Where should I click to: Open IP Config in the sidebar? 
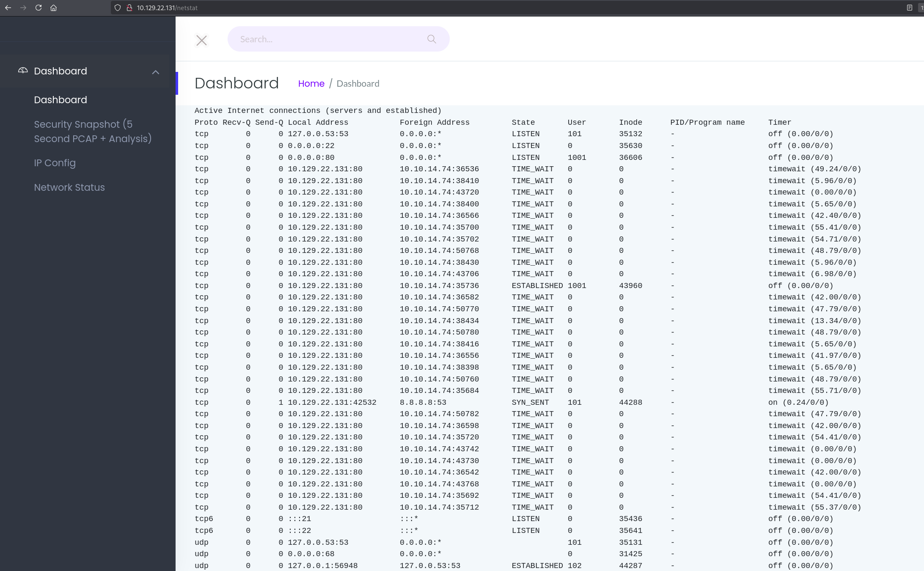(x=55, y=163)
